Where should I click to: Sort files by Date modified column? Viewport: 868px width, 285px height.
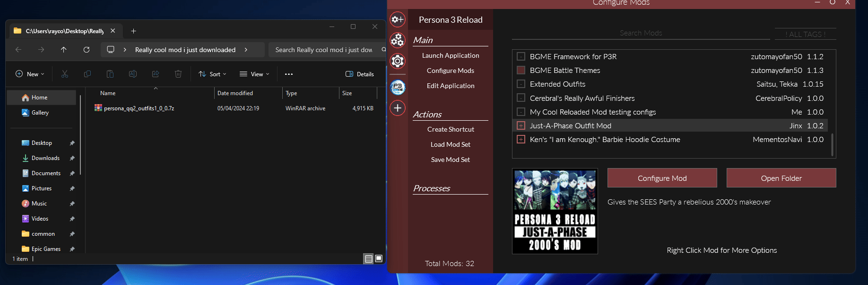pos(248,93)
